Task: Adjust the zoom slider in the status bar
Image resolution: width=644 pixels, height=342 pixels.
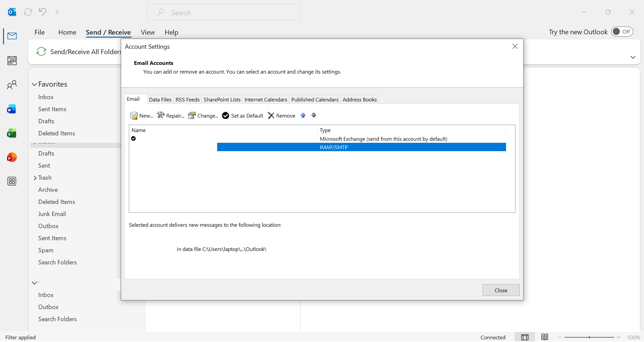Action: click(x=589, y=337)
